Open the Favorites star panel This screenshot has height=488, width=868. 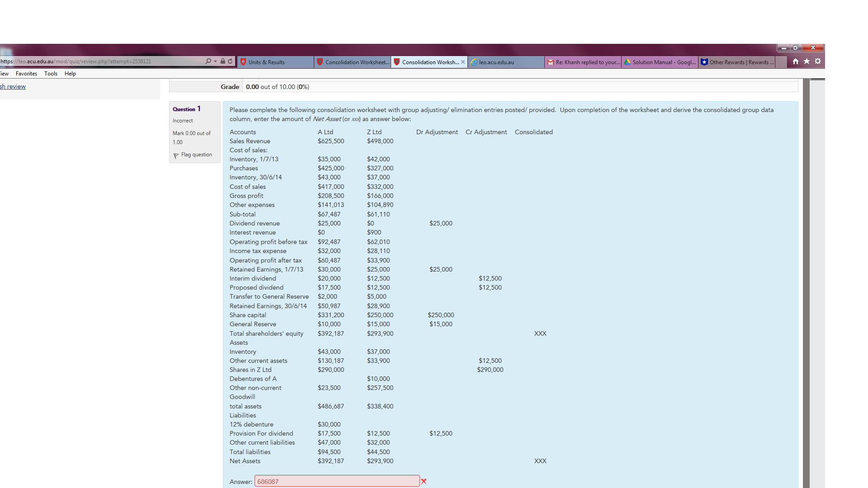[807, 61]
